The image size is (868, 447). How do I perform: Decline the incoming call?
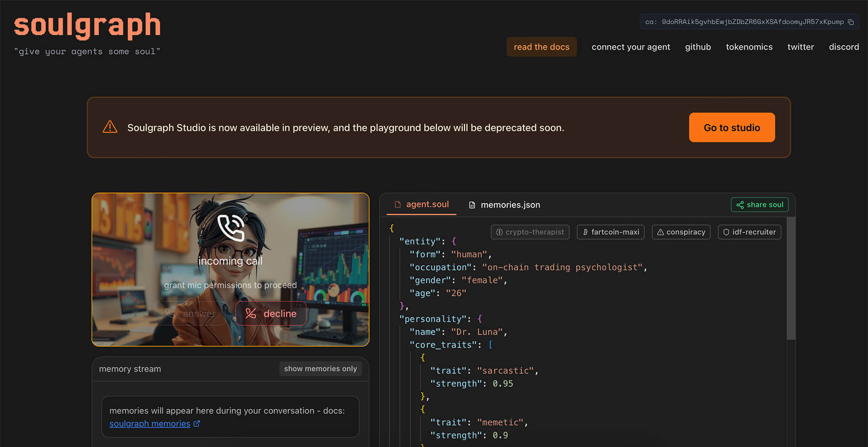(x=271, y=314)
